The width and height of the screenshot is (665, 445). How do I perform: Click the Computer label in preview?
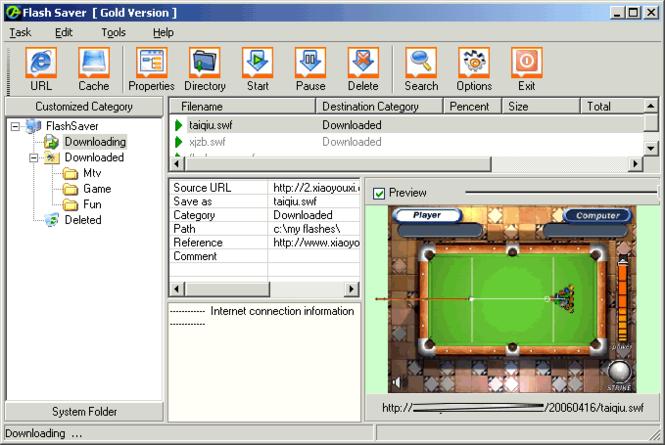598,216
